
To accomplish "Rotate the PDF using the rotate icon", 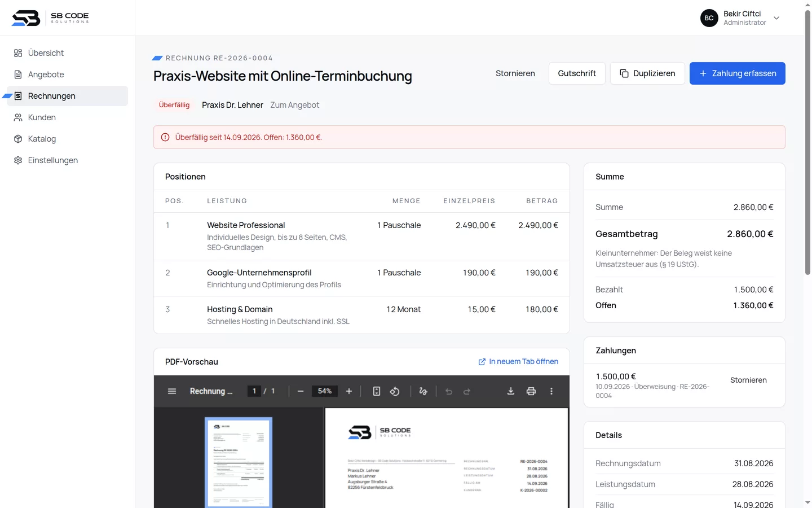I will (x=395, y=391).
